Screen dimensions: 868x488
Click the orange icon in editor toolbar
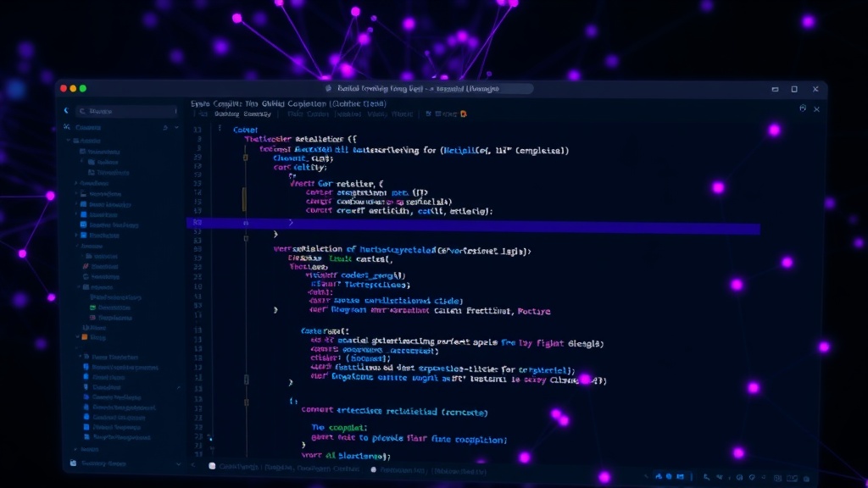coord(464,114)
